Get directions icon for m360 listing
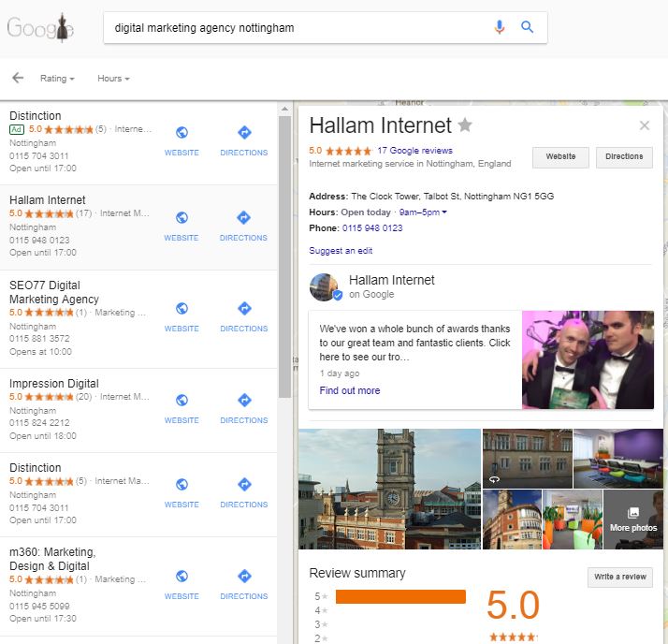Screen dimensions: 668x644 pos(244,577)
